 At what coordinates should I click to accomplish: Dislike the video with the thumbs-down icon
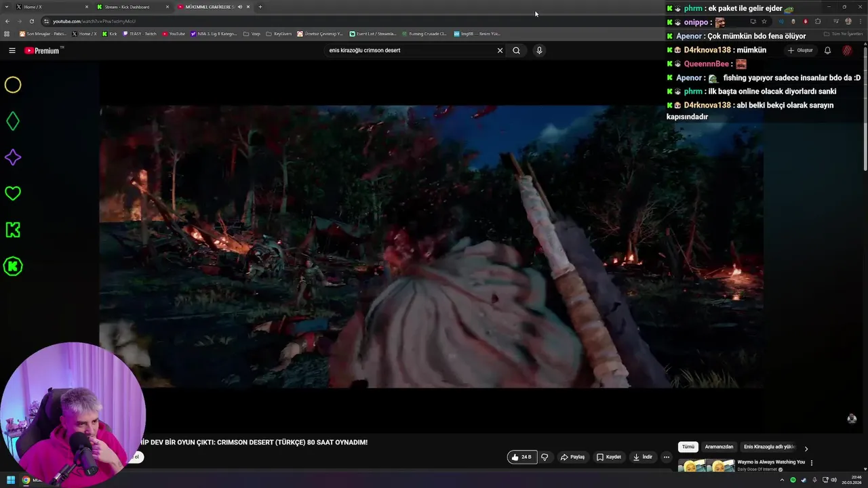(x=545, y=457)
